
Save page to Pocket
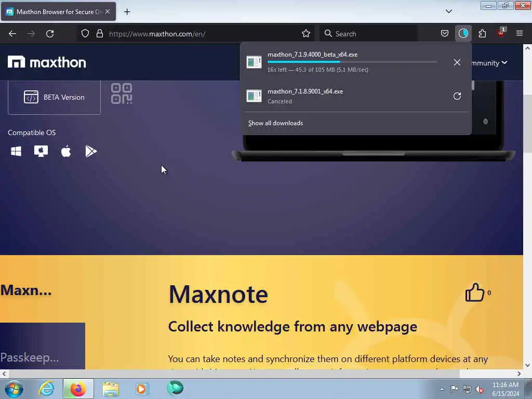[x=445, y=33]
